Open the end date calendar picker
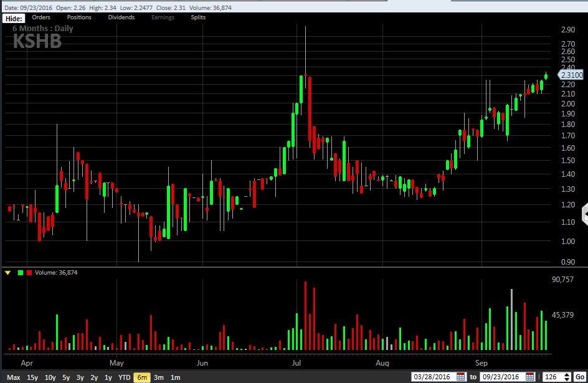 click(x=530, y=377)
